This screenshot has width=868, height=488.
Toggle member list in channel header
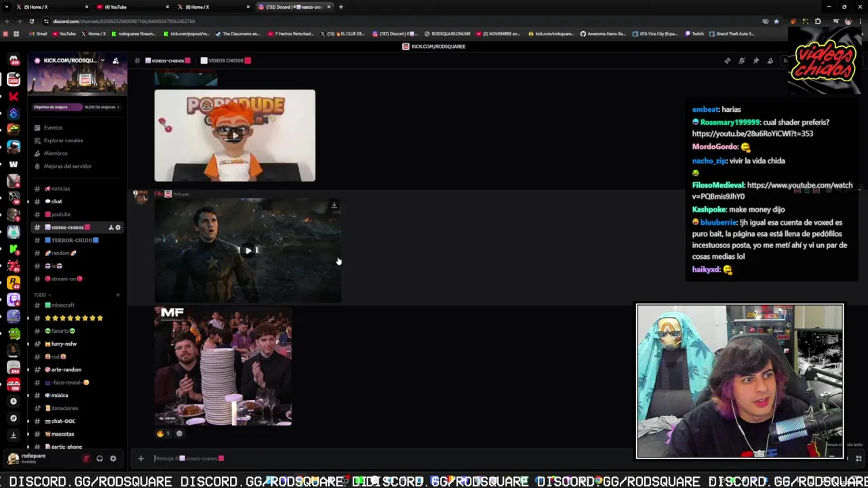[770, 61]
